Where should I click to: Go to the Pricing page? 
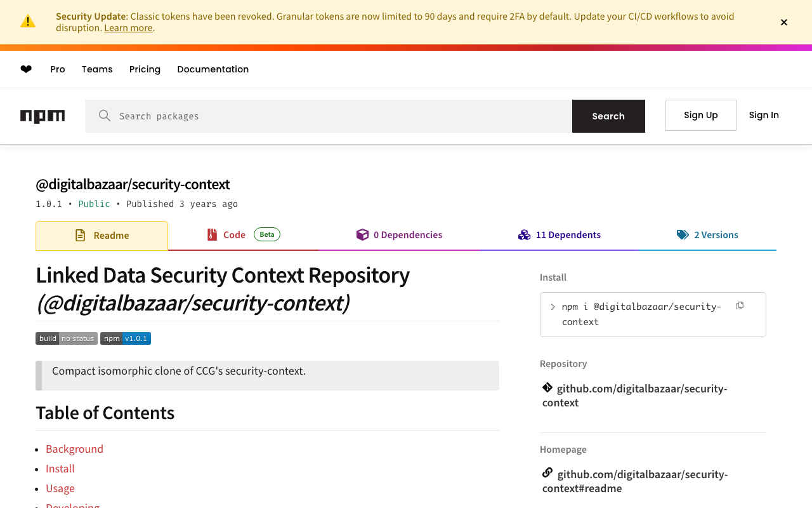point(145,69)
